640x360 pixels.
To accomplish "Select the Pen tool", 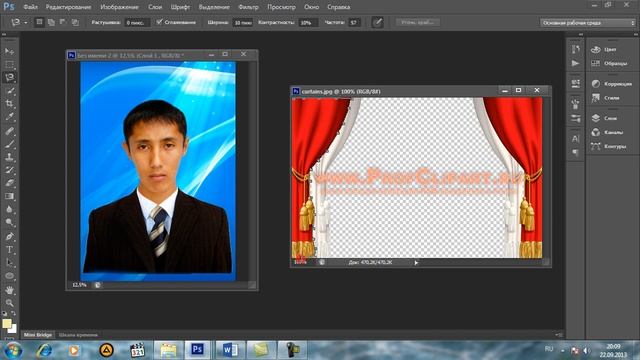I will click(x=9, y=236).
